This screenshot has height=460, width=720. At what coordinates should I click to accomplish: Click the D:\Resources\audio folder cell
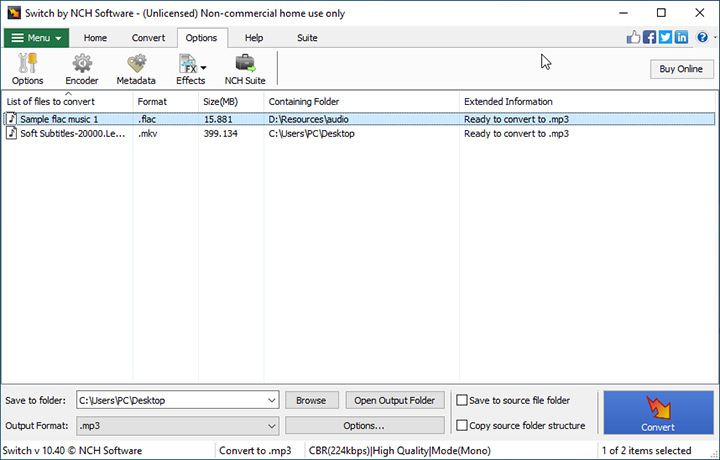coord(309,119)
